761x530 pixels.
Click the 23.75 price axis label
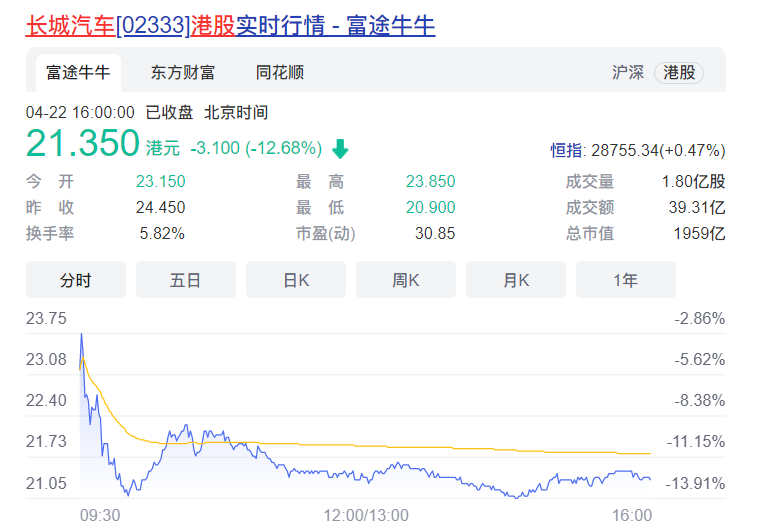tap(46, 319)
